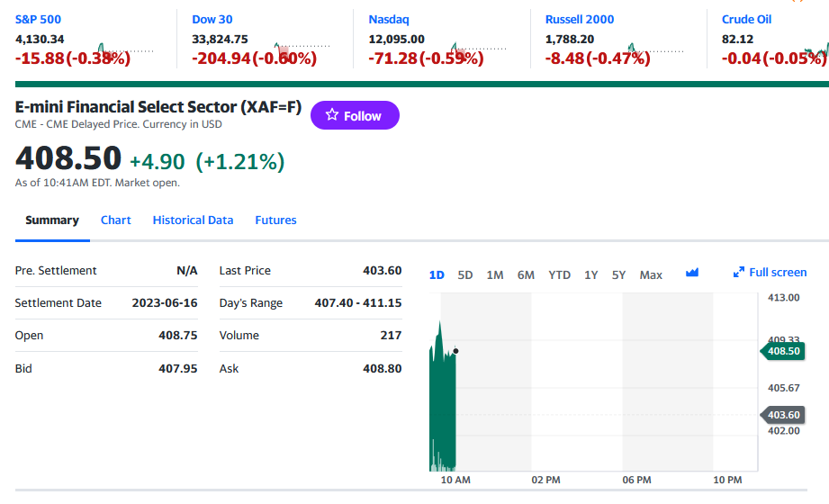
Task: Click the Last Price value 403.60
Action: [x=383, y=271]
